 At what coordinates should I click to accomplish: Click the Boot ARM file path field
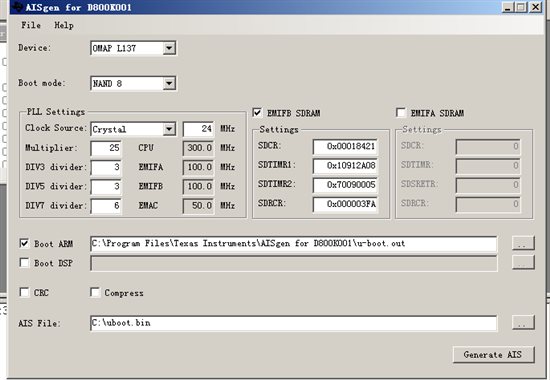click(x=294, y=244)
